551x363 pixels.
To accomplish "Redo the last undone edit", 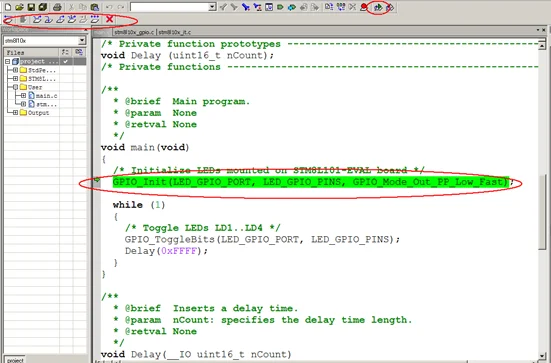I will (x=121, y=7).
